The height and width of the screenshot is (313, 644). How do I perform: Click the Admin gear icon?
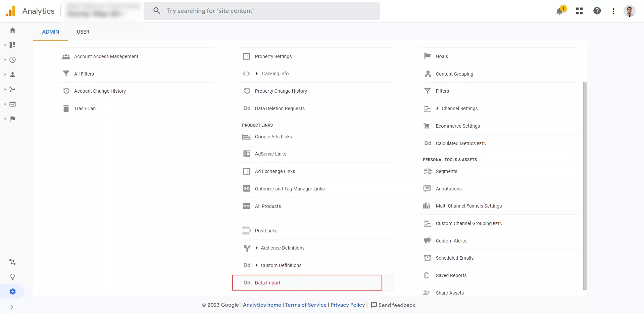[12, 292]
